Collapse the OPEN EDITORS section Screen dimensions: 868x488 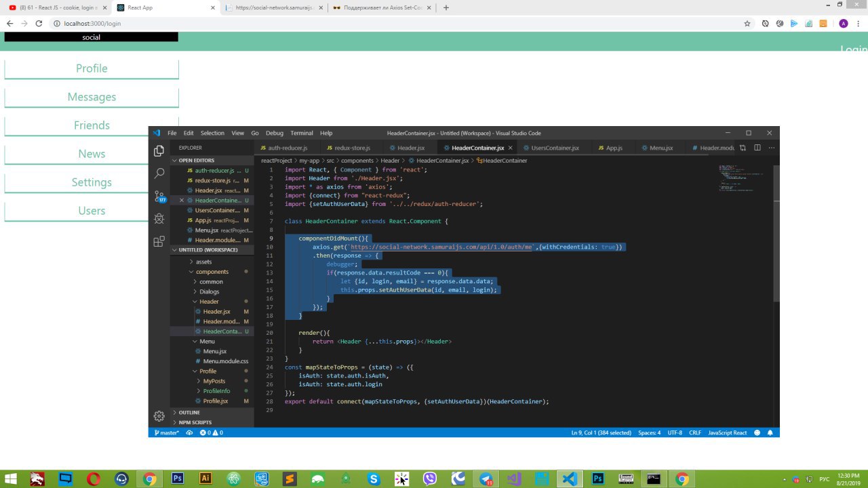[196, 161]
